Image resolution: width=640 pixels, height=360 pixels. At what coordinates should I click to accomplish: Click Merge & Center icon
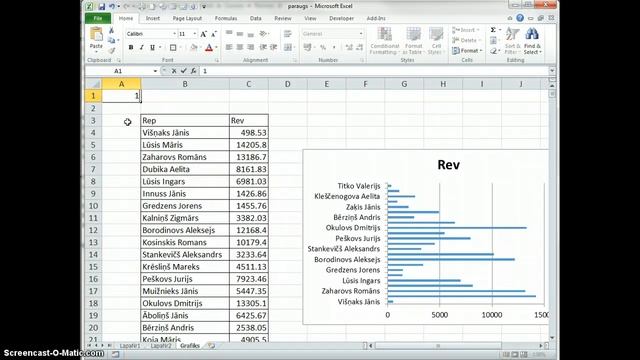[288, 48]
